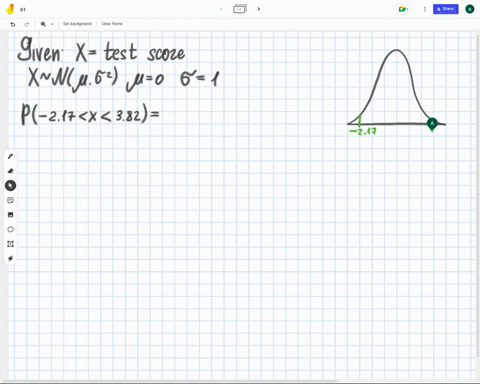Select the Eraser tool
Image resolution: width=480 pixels, height=384 pixels.
(10, 171)
